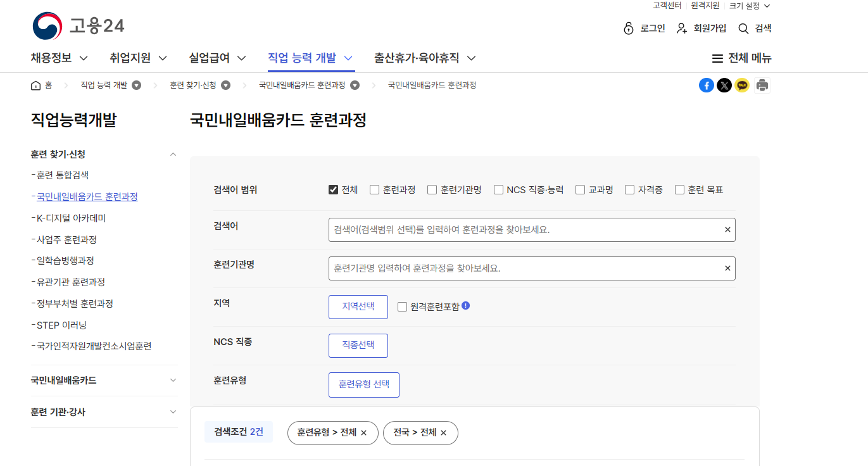The width and height of the screenshot is (868, 466).
Task: Open 유관기관 훈련과정 in sidebar
Action: (x=70, y=282)
